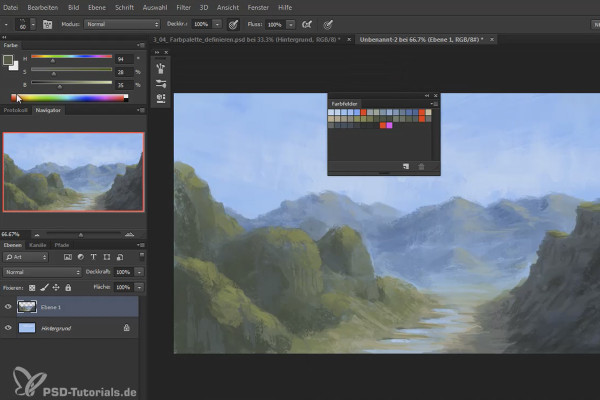Open the Farbe panel menu
The width and height of the screenshot is (600, 400).
tap(141, 45)
